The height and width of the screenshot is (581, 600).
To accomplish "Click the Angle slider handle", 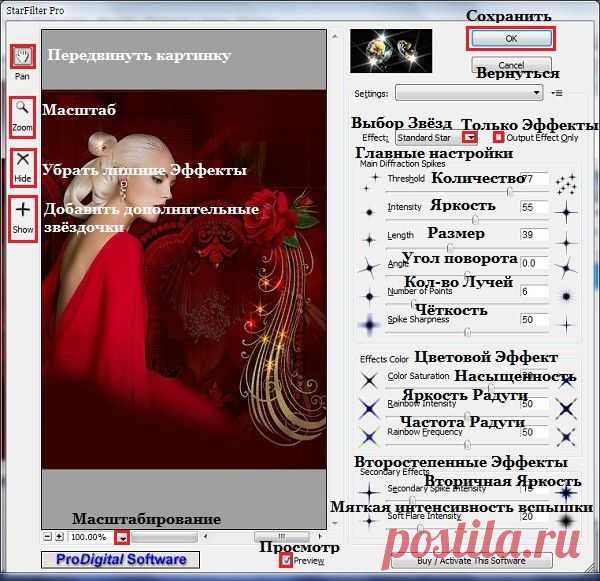I will click(x=467, y=274).
